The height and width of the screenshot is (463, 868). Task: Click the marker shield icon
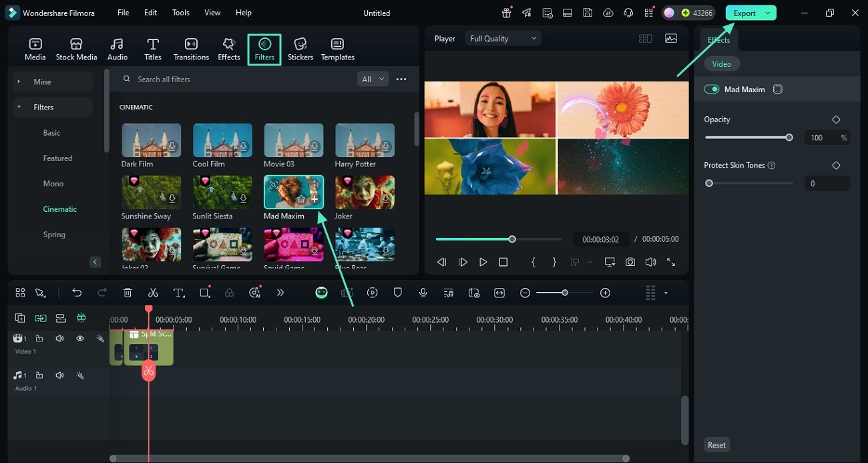tap(397, 293)
